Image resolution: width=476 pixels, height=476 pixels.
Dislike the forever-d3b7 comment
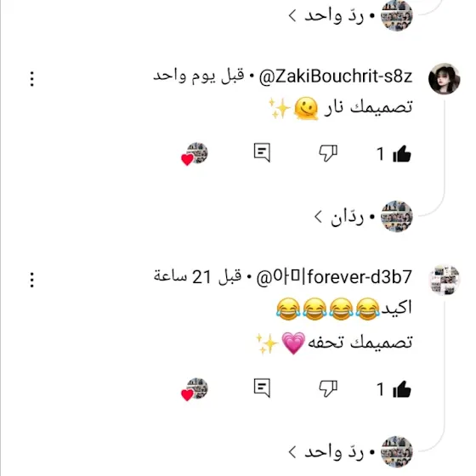pyautogui.click(x=328, y=388)
